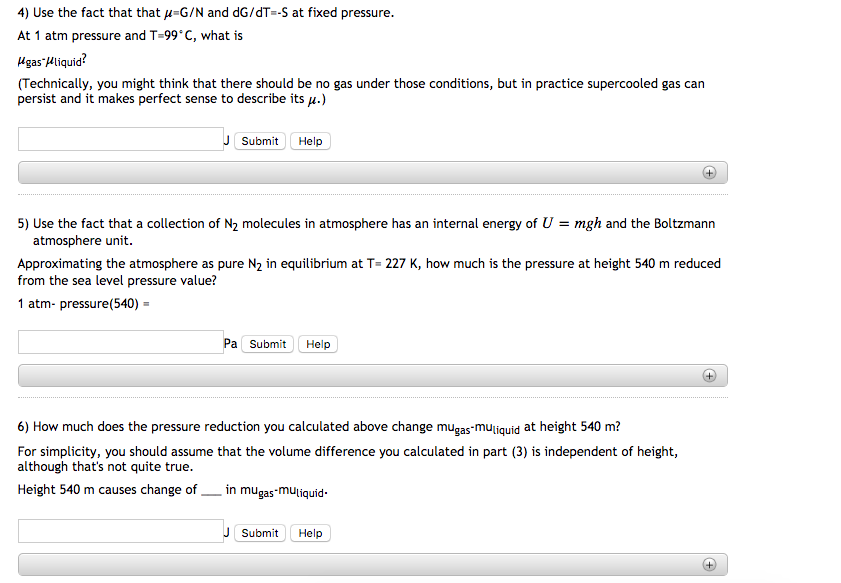
Task: Submit the answer for question 4
Action: point(260,141)
